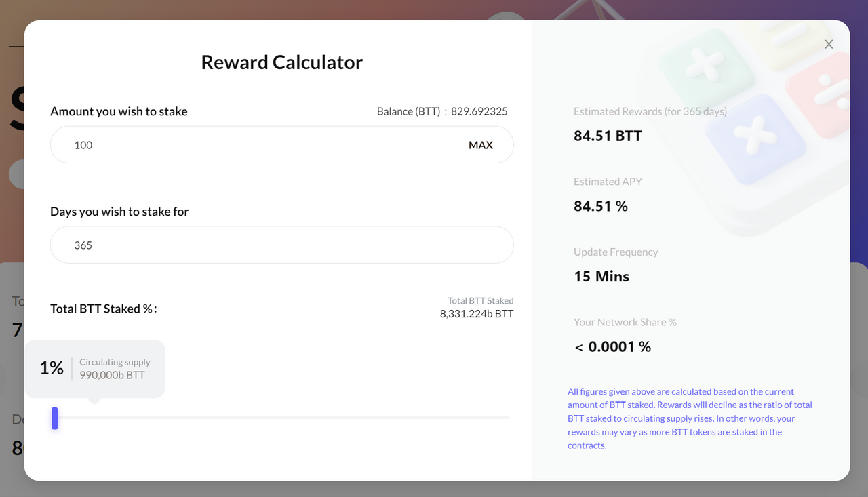
Task: Click the MAX button to stake full balance
Action: 481,144
